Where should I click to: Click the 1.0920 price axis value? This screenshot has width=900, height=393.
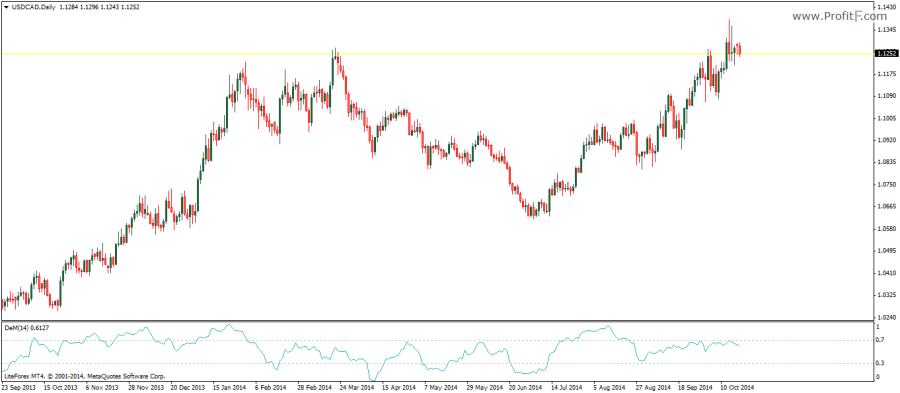point(885,140)
